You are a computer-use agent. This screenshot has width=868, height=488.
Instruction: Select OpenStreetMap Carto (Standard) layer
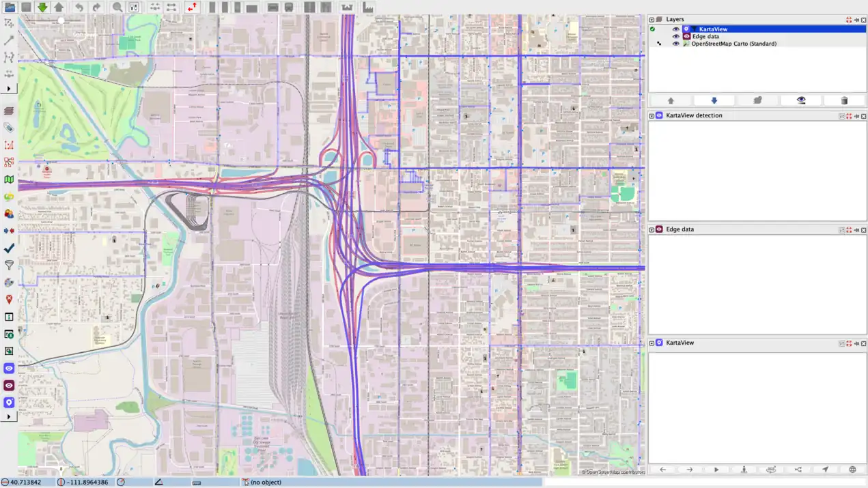point(733,44)
